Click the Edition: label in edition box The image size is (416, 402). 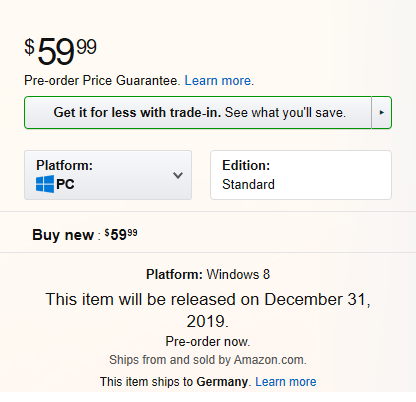[x=246, y=165]
